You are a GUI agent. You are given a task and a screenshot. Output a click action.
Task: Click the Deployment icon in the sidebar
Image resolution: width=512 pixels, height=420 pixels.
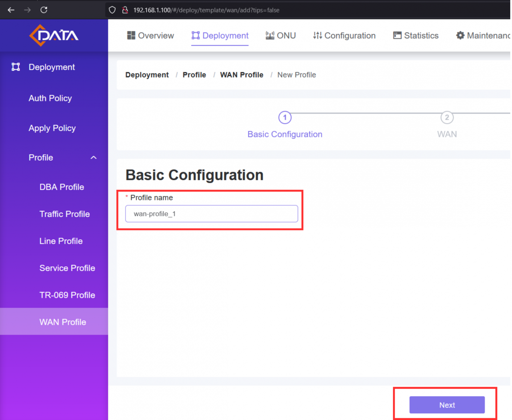coord(15,67)
